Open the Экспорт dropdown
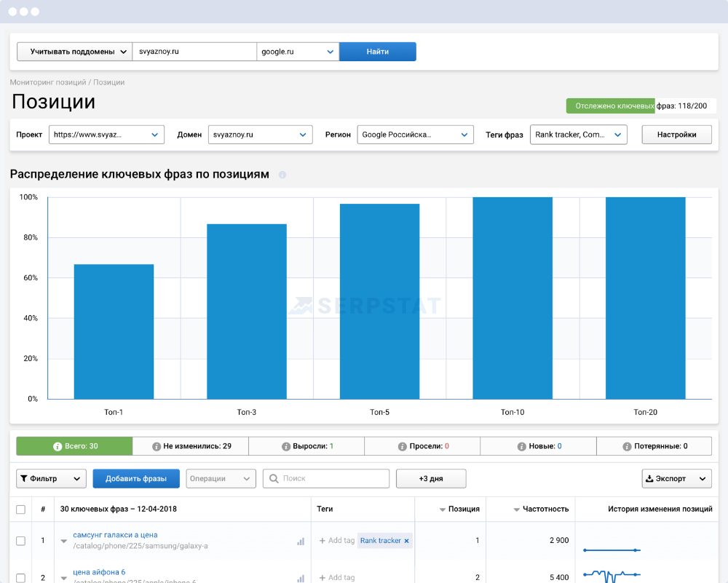Viewport: 728px width, 583px height. point(677,479)
